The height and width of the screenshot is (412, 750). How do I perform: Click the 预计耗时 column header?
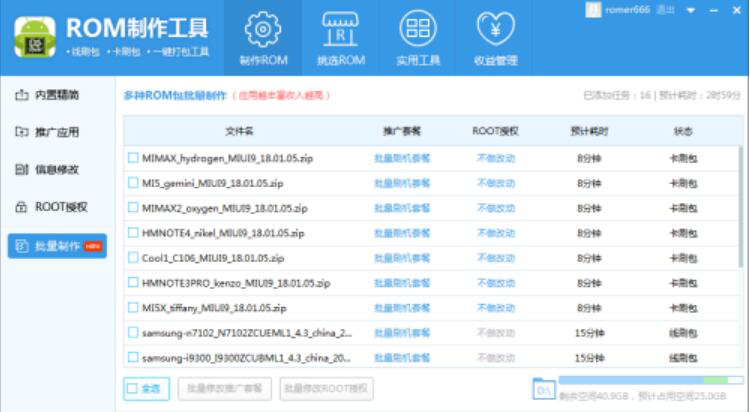[589, 131]
